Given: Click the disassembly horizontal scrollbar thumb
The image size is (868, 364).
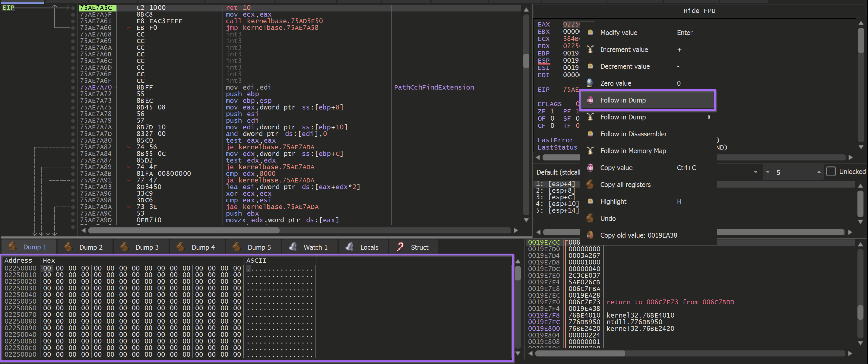Looking at the screenshot, I should click(x=184, y=230).
